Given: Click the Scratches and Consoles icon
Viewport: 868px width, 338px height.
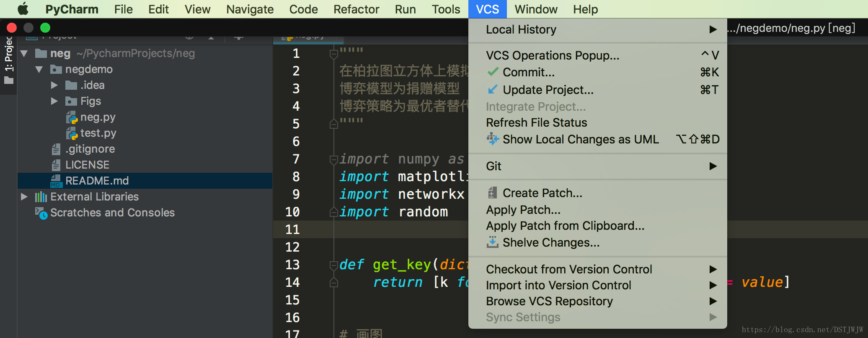Looking at the screenshot, I should tap(41, 213).
